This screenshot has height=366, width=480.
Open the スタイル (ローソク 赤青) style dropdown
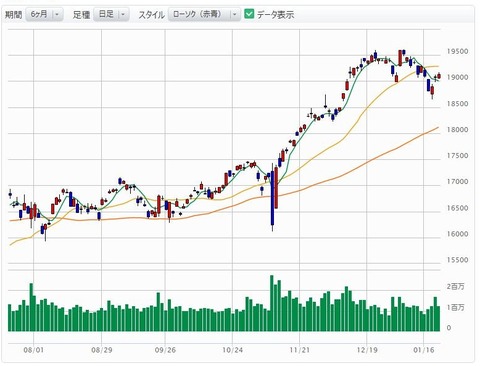pos(204,14)
